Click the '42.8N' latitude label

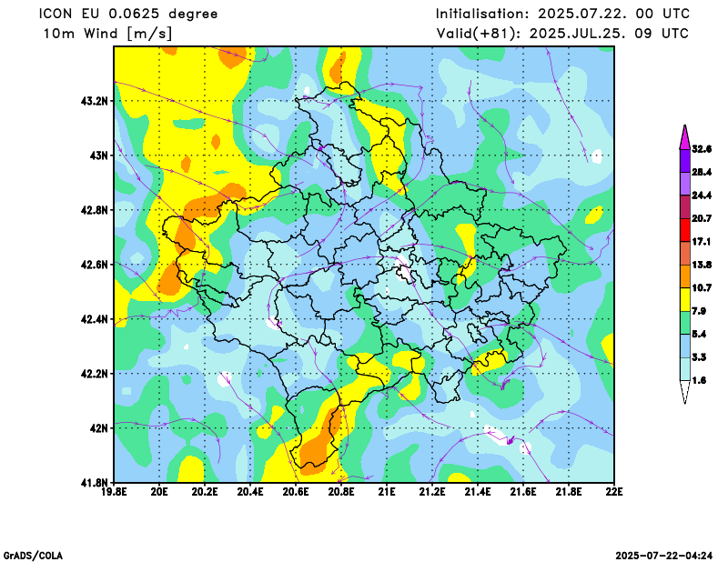point(95,210)
